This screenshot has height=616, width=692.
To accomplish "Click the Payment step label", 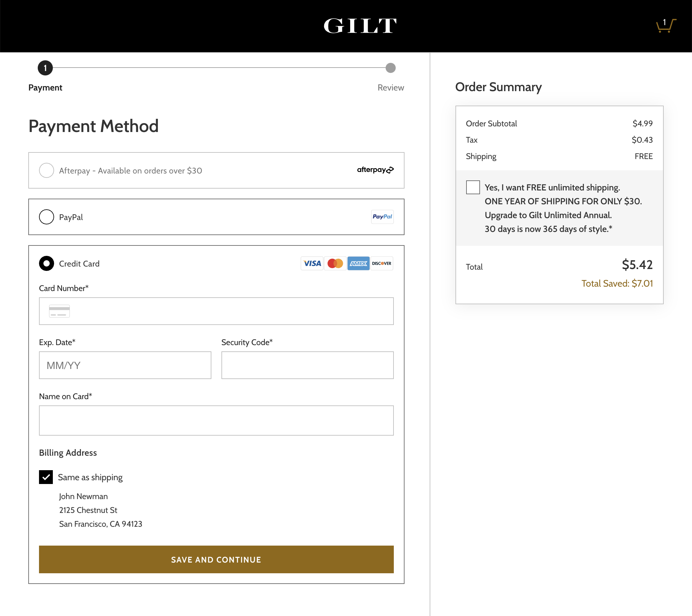I will coord(45,87).
